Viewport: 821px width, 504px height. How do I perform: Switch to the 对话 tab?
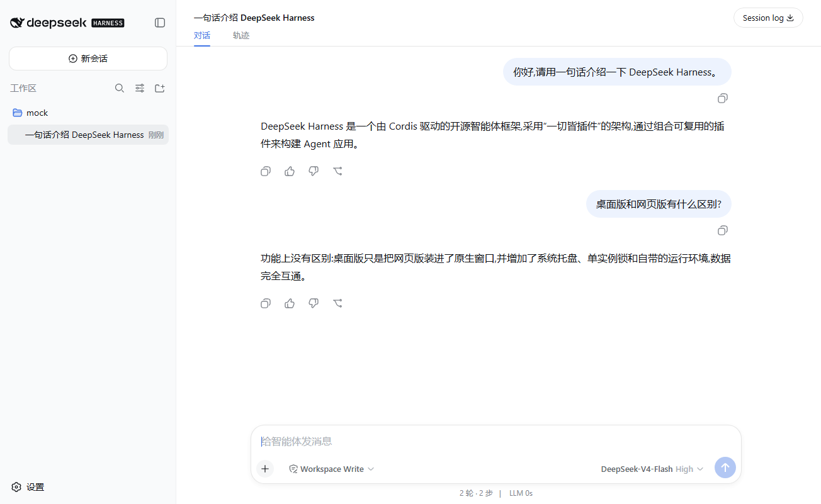[202, 36]
